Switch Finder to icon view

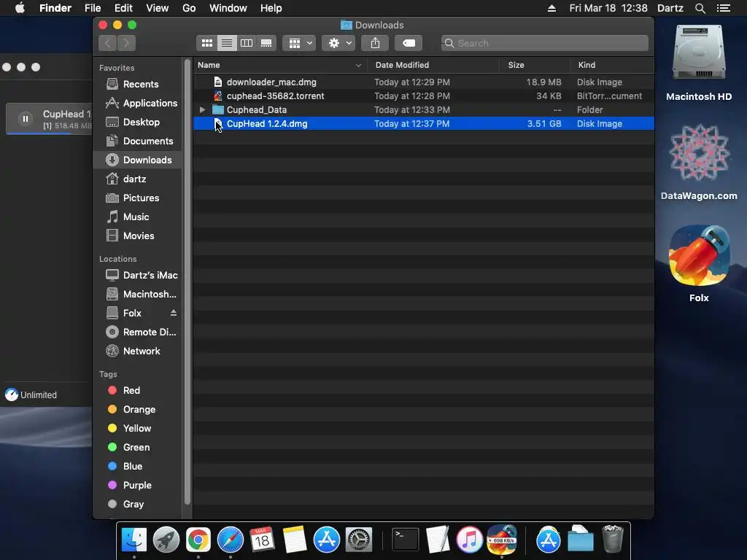[x=206, y=43]
